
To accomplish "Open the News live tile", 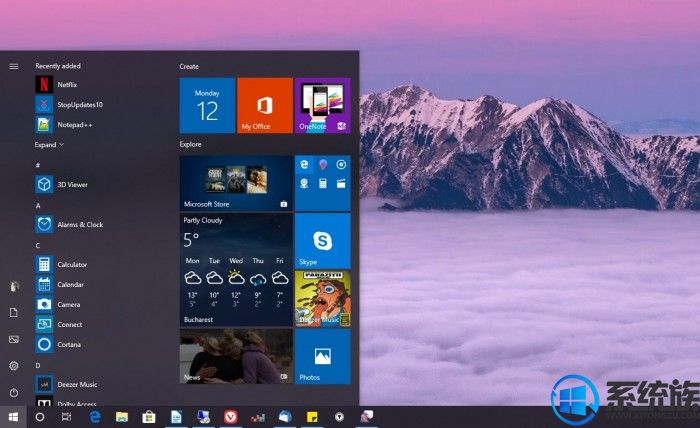I will point(236,356).
